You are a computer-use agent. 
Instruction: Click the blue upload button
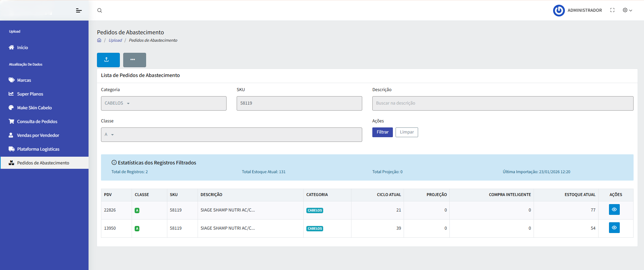coord(108,60)
